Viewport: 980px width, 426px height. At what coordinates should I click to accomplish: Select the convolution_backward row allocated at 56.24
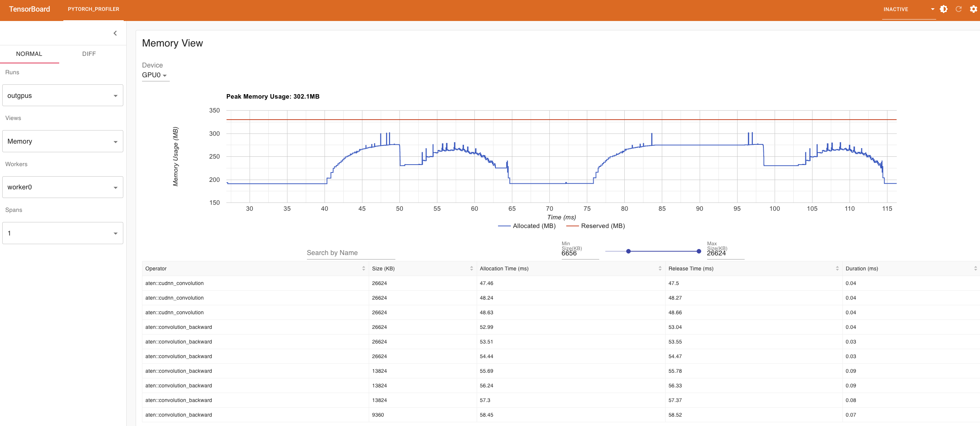coord(561,385)
